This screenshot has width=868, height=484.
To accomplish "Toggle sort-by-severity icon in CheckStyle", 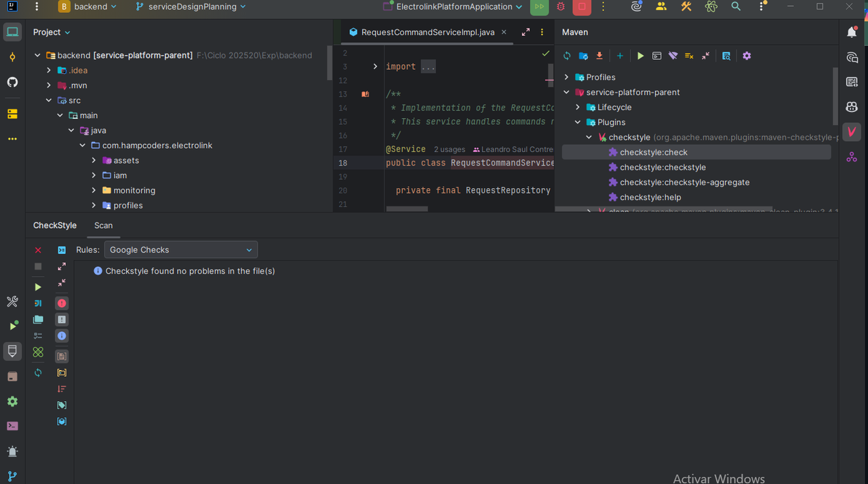I will (x=62, y=389).
